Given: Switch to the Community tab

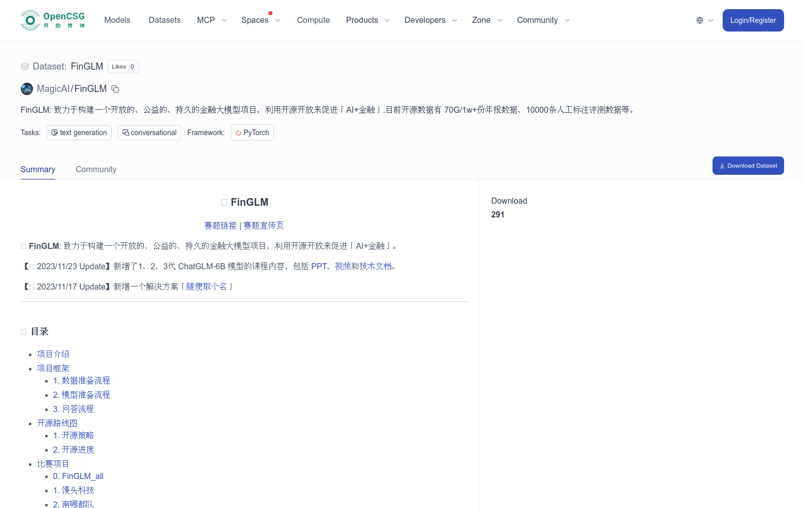Looking at the screenshot, I should coord(96,169).
